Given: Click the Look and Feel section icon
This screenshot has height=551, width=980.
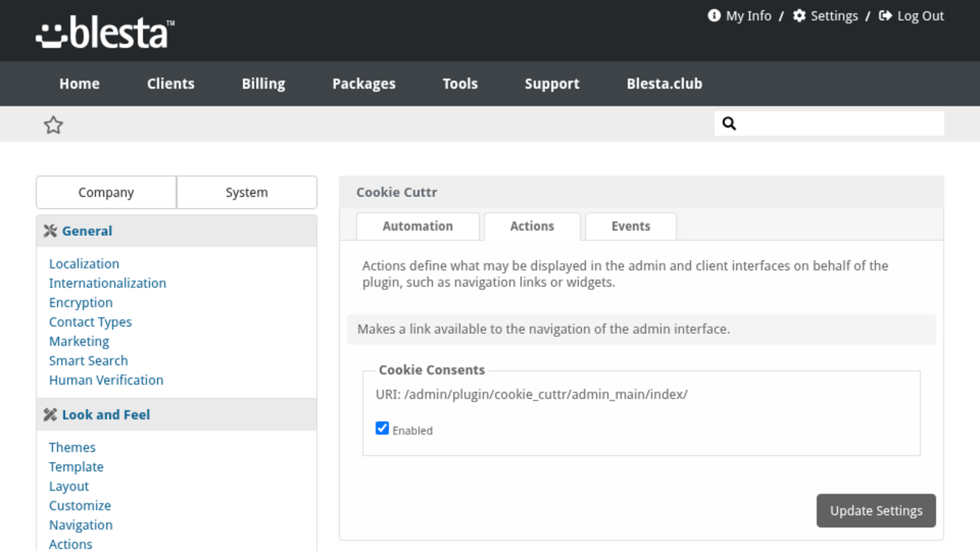Looking at the screenshot, I should [x=50, y=415].
